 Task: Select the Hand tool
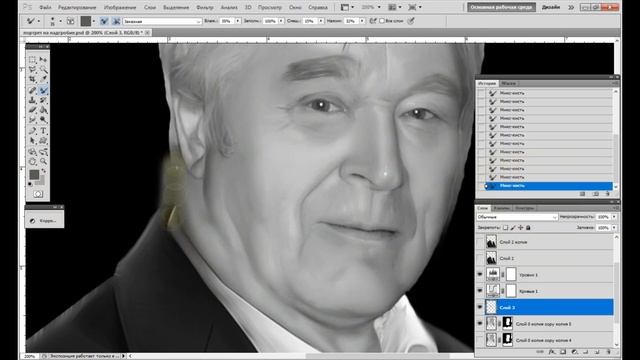point(33,162)
